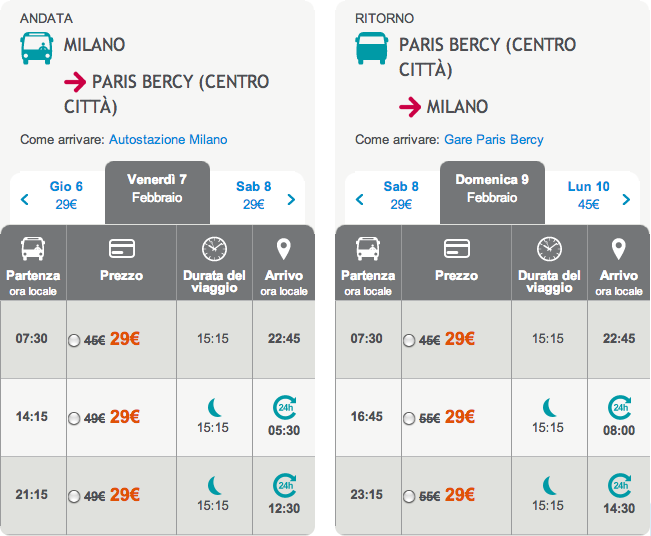The image size is (651, 536).
Task: Select the 07:30 Milano departure fare
Action: point(73,340)
